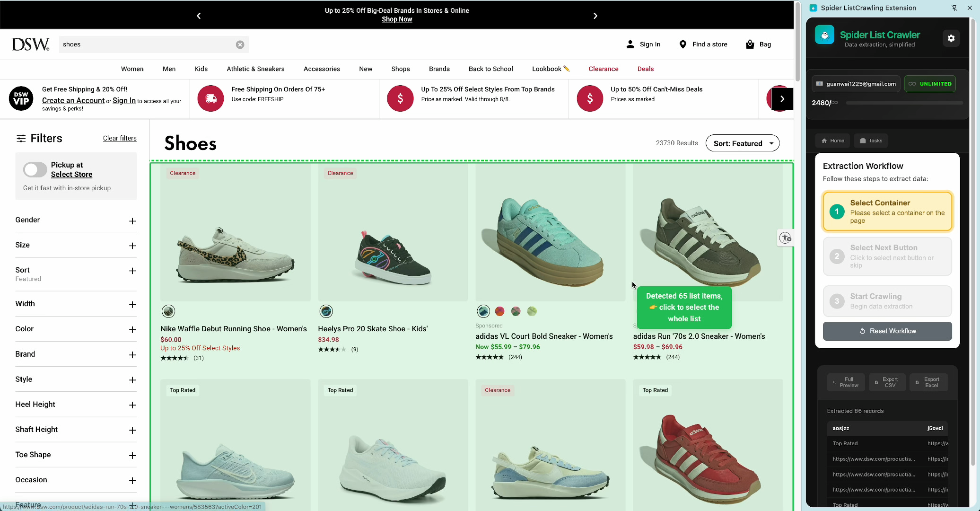Viewport: 980px width, 511px height.
Task: Open the Clearance menu
Action: click(x=604, y=69)
